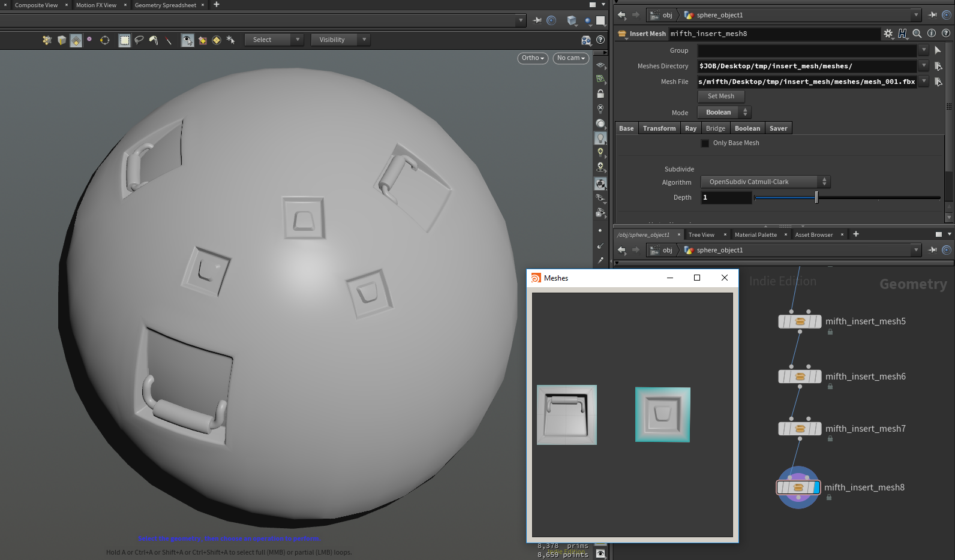Toggle select visible geometry only icon
Viewport: 955px width, 560px height.
click(x=188, y=40)
